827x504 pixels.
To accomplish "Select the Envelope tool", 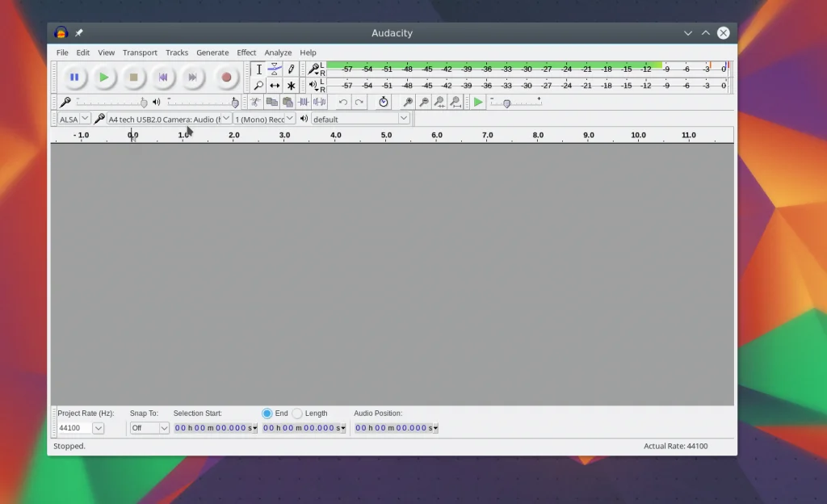I will pyautogui.click(x=275, y=69).
